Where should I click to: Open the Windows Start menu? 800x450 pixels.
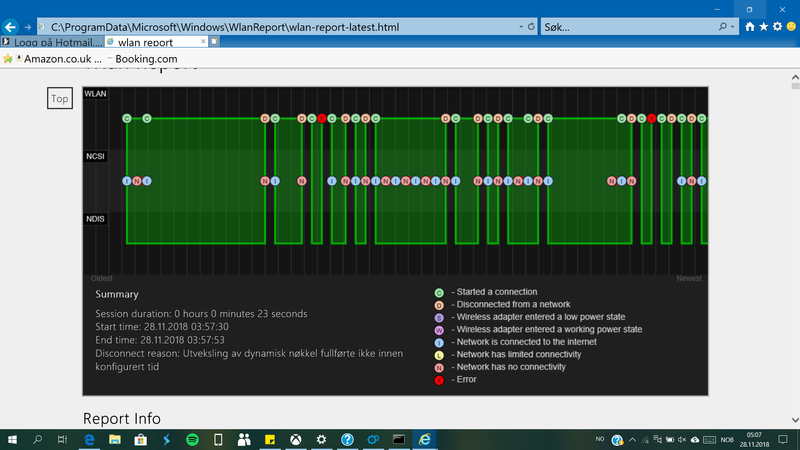coord(12,439)
